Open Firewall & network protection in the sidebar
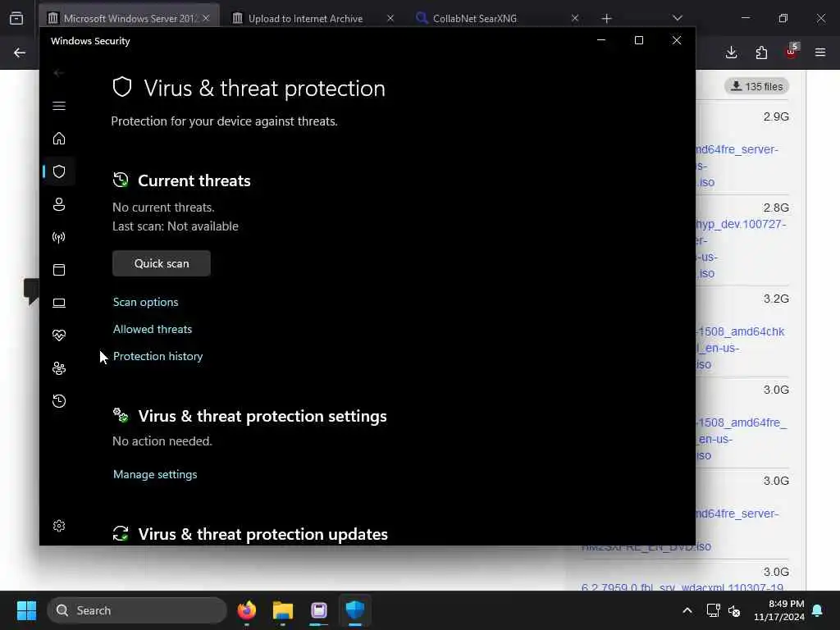Viewport: 840px width, 630px height. (59, 237)
